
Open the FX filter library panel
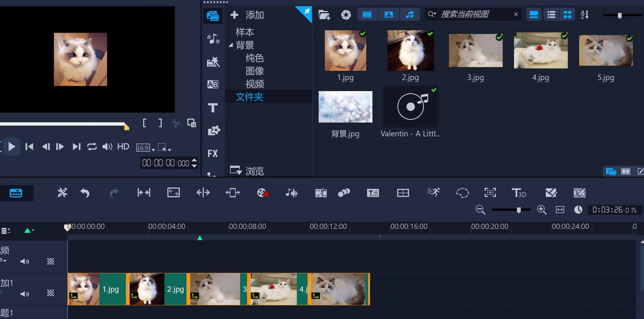[x=213, y=153]
